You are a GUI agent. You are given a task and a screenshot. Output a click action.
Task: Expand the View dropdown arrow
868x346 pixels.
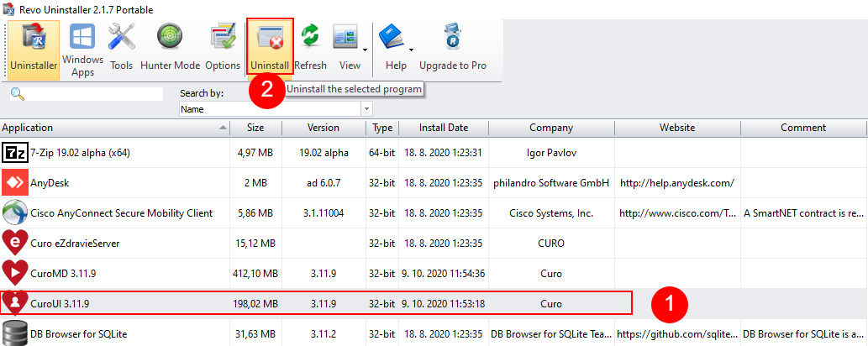[366, 50]
